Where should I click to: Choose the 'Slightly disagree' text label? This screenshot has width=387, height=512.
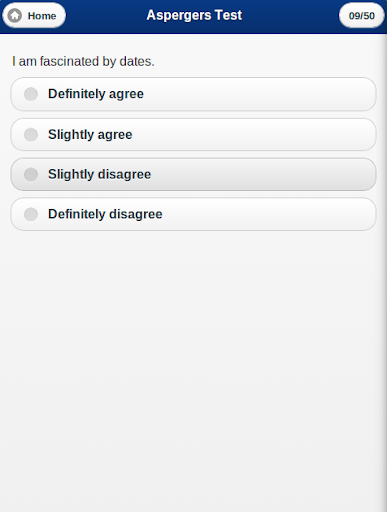click(x=99, y=174)
